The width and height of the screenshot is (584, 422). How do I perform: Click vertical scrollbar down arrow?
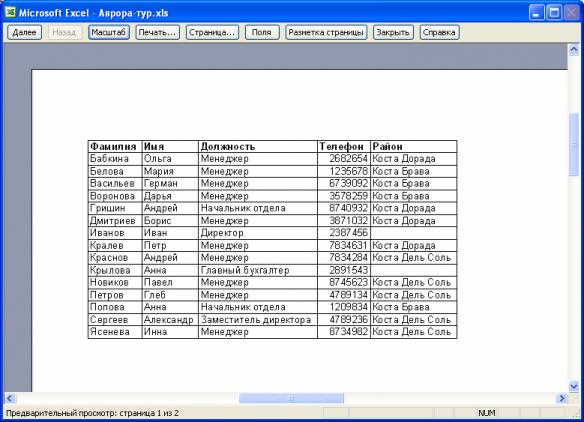574,386
